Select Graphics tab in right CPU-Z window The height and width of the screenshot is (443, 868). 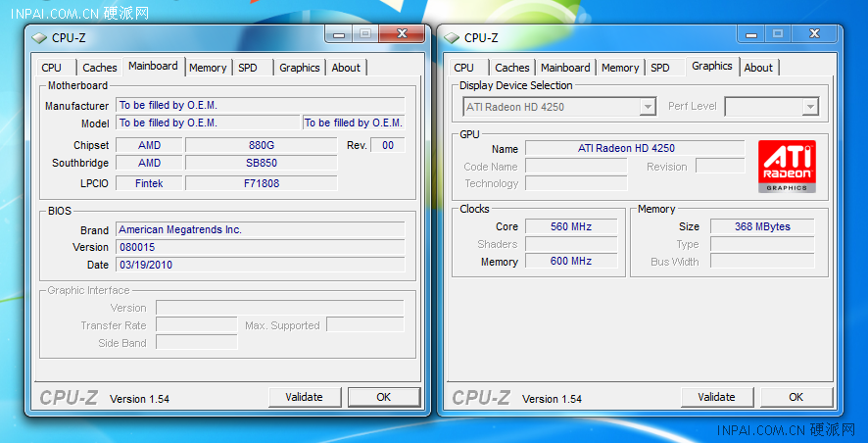point(712,66)
